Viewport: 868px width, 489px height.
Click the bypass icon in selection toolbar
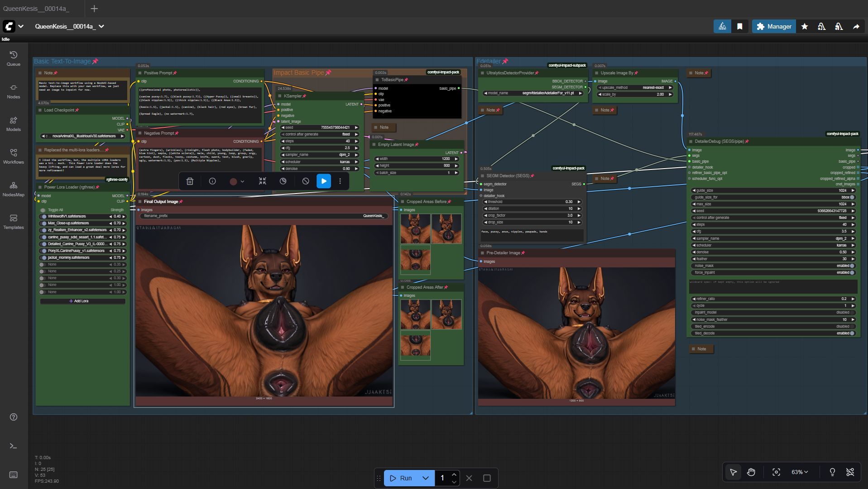tap(306, 181)
